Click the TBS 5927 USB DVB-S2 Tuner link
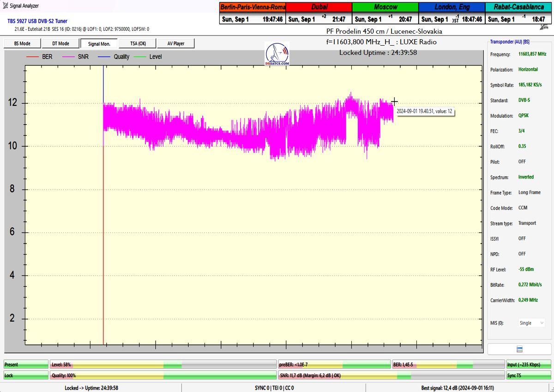 point(37,21)
